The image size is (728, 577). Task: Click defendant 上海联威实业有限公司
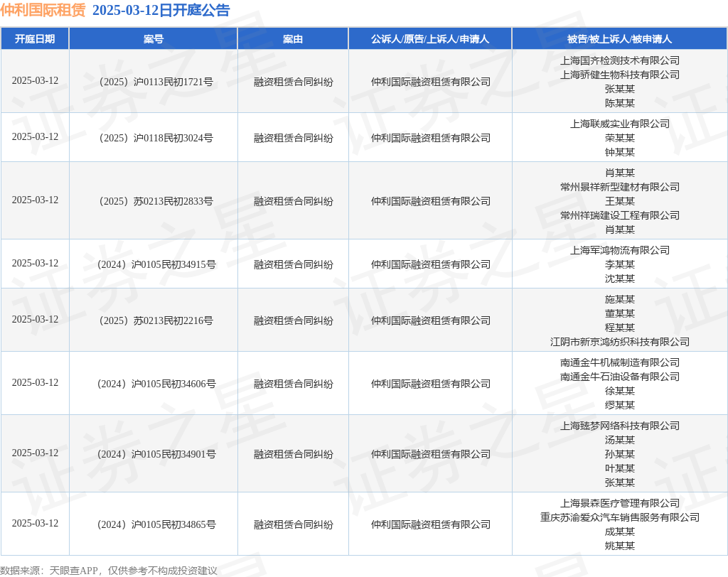click(x=620, y=124)
